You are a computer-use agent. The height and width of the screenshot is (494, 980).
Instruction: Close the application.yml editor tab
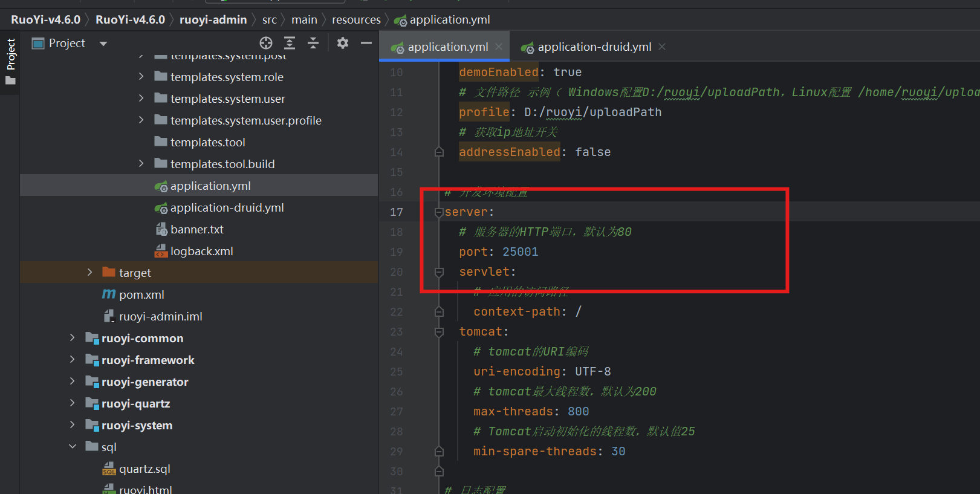tap(499, 47)
